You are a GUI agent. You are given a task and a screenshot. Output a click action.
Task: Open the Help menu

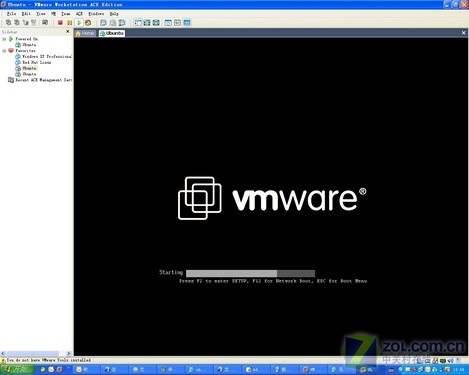114,14
